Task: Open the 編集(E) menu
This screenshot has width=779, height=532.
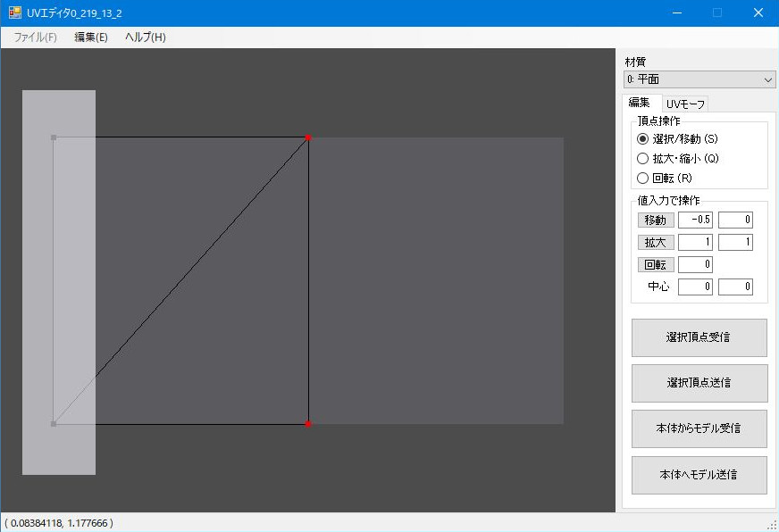Action: tap(91, 37)
